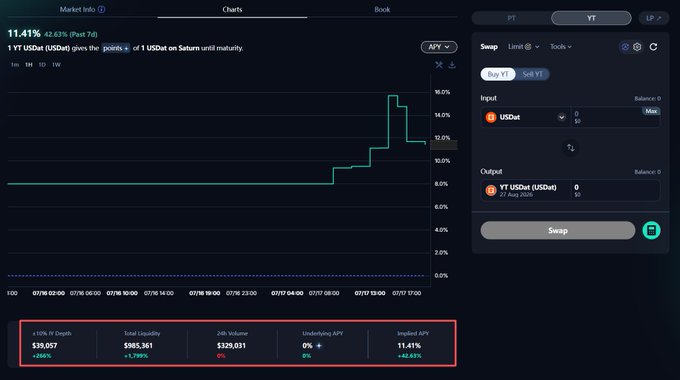
Task: Select the 1m chart interval
Action: pyautogui.click(x=15, y=65)
